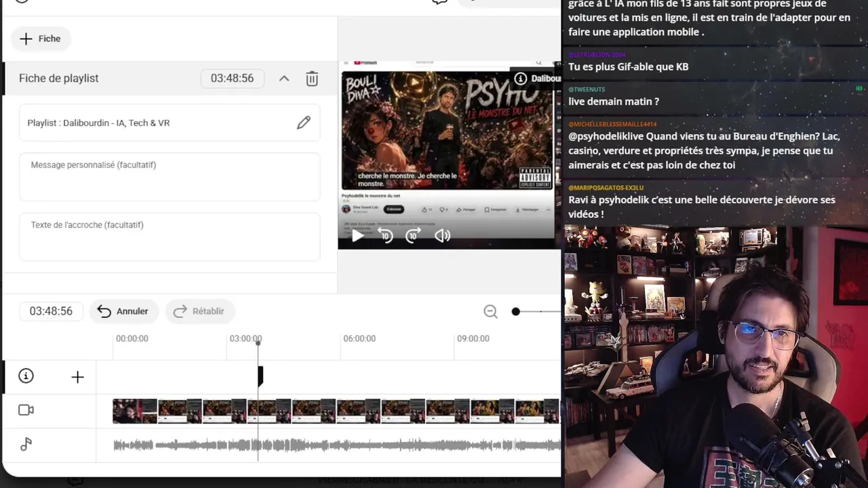
Task: Rewind the preview by 10 seconds
Action: point(385,236)
